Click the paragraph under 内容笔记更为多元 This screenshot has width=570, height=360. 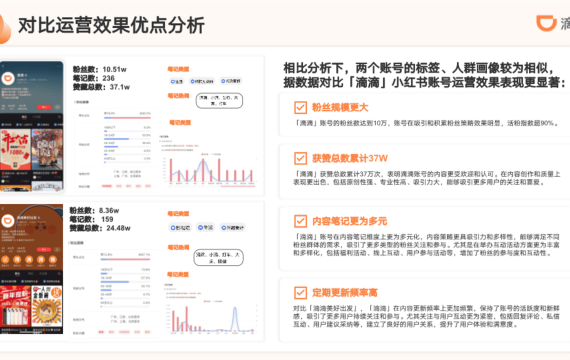[x=427, y=245]
